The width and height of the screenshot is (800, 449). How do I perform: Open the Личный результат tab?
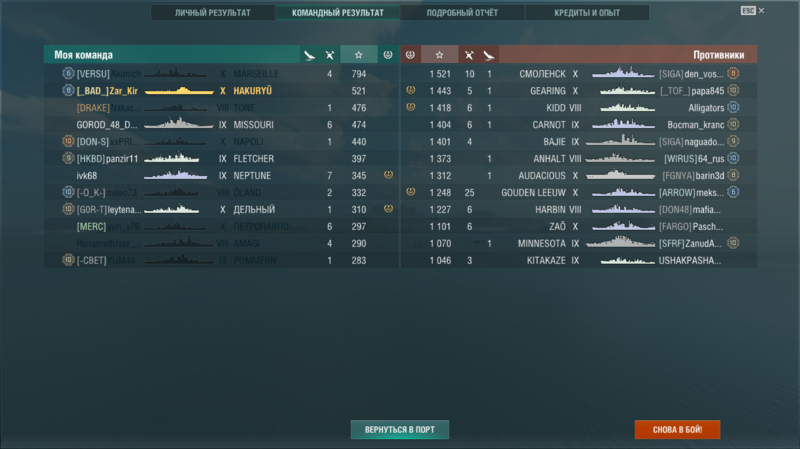click(x=213, y=13)
